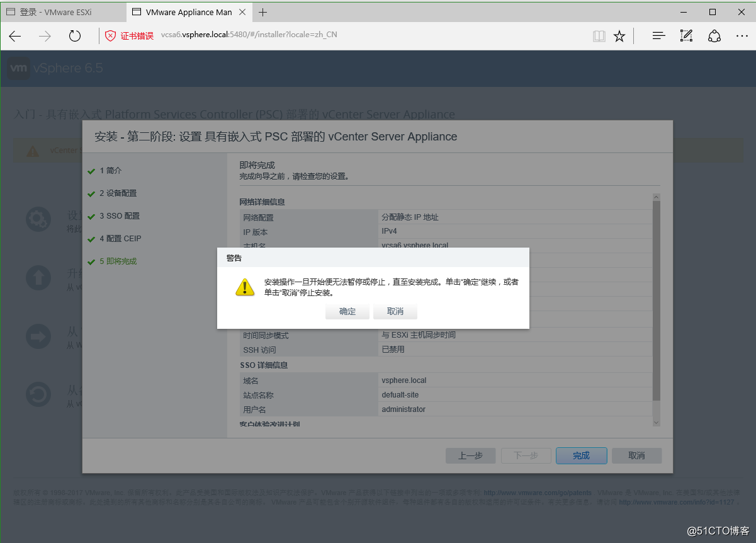The width and height of the screenshot is (756, 543).
Task: Click the vsphere.local domain value
Action: coord(404,380)
